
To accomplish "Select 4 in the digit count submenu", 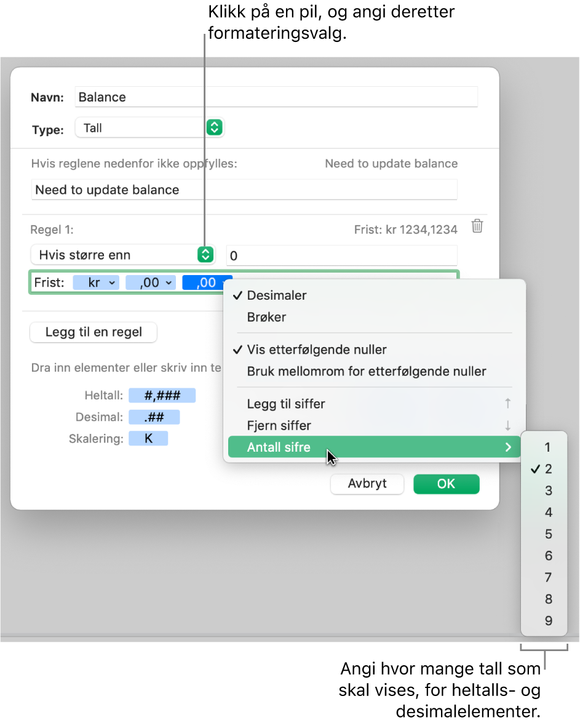I will 544,513.
